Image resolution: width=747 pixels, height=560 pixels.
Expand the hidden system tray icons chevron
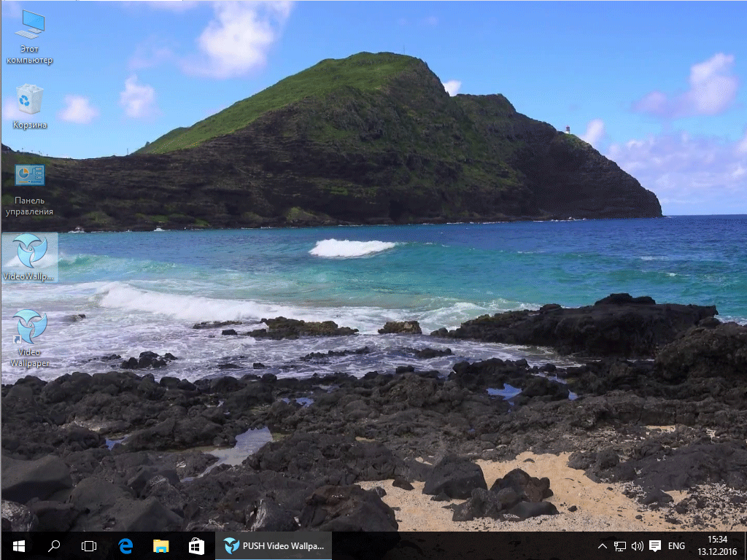[x=602, y=545]
